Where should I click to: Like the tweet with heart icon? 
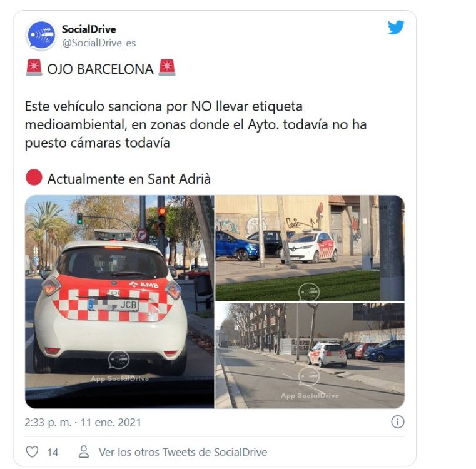pyautogui.click(x=32, y=451)
